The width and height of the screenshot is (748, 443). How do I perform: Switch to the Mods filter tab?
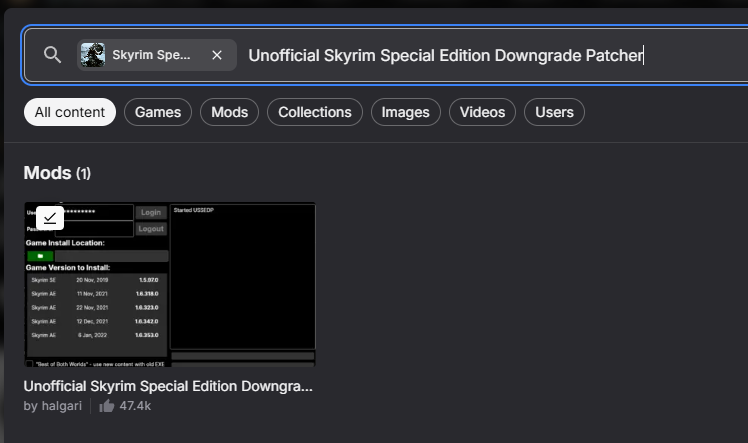(229, 112)
